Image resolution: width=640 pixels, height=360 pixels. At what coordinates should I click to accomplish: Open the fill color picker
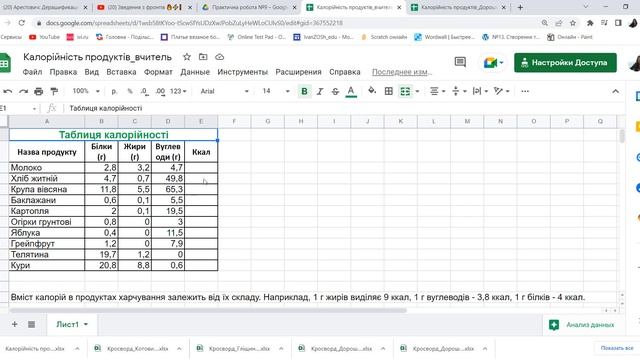[x=372, y=91]
